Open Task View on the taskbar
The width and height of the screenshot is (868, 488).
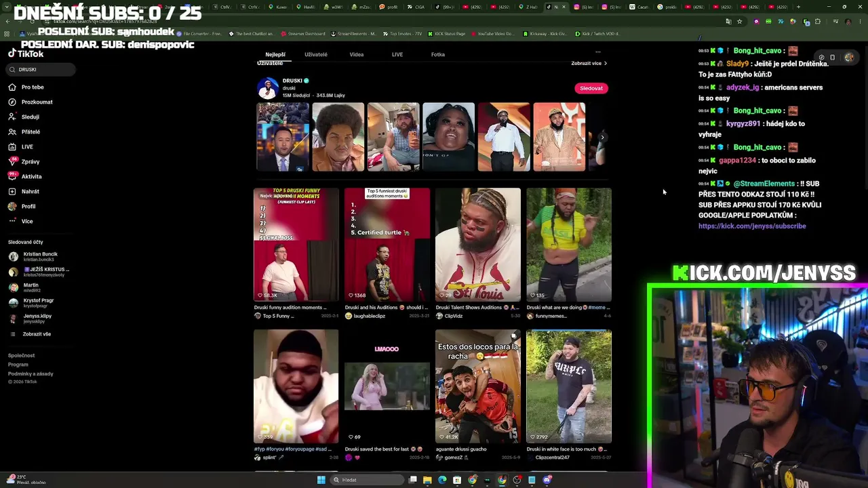tap(412, 480)
